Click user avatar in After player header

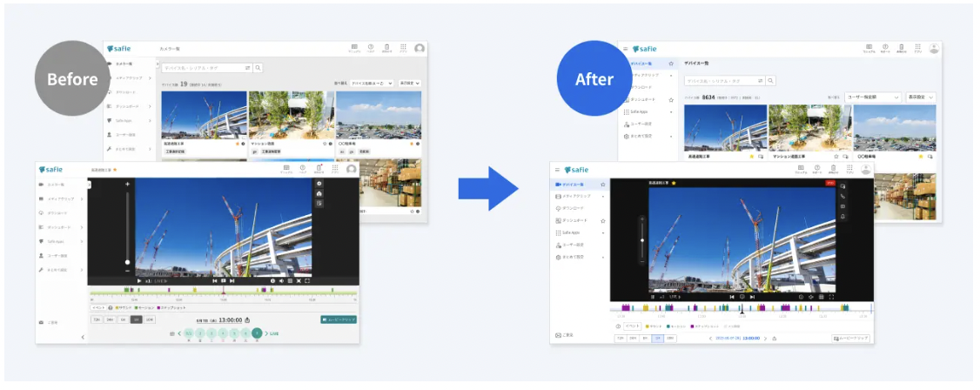(x=866, y=170)
